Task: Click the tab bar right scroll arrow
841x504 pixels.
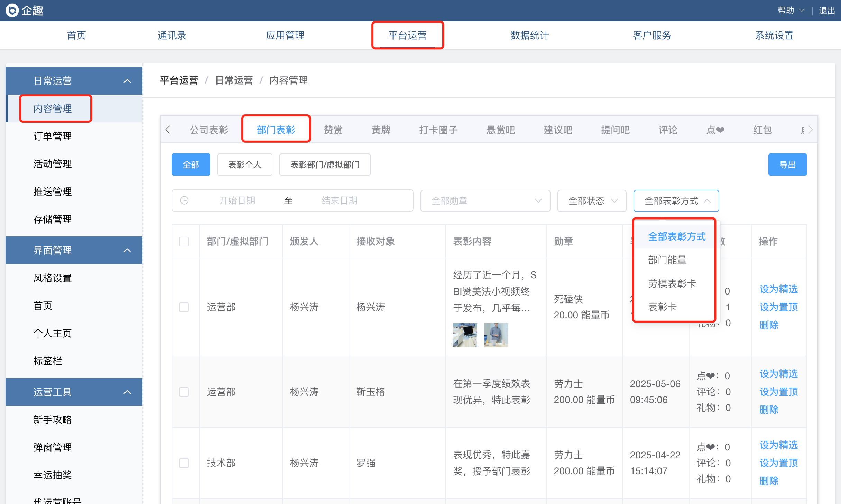Action: click(811, 130)
